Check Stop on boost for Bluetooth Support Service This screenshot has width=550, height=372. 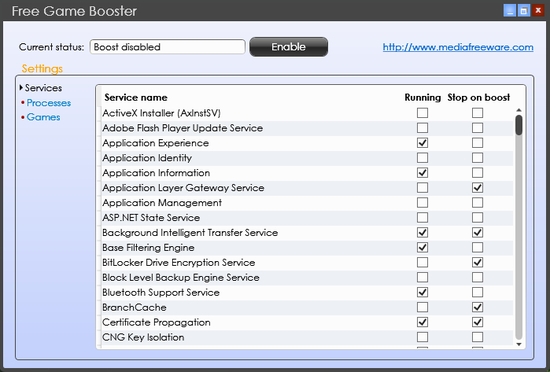pos(477,292)
